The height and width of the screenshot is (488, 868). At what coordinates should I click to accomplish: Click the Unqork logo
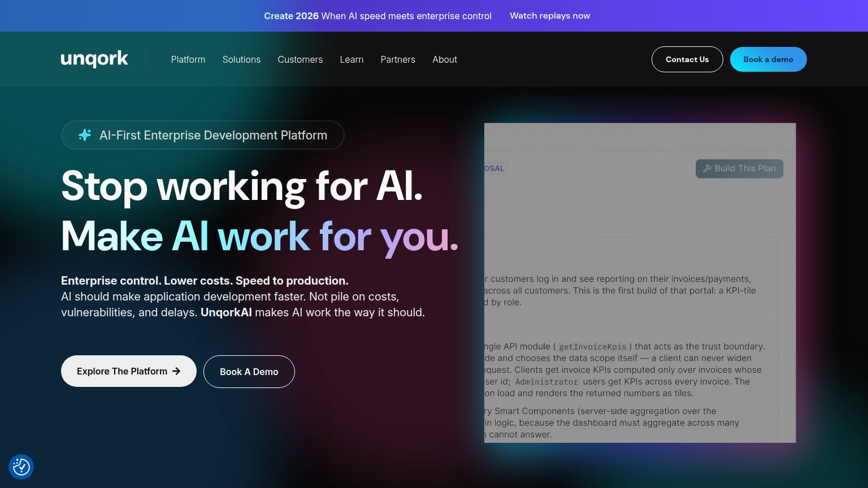coord(94,59)
